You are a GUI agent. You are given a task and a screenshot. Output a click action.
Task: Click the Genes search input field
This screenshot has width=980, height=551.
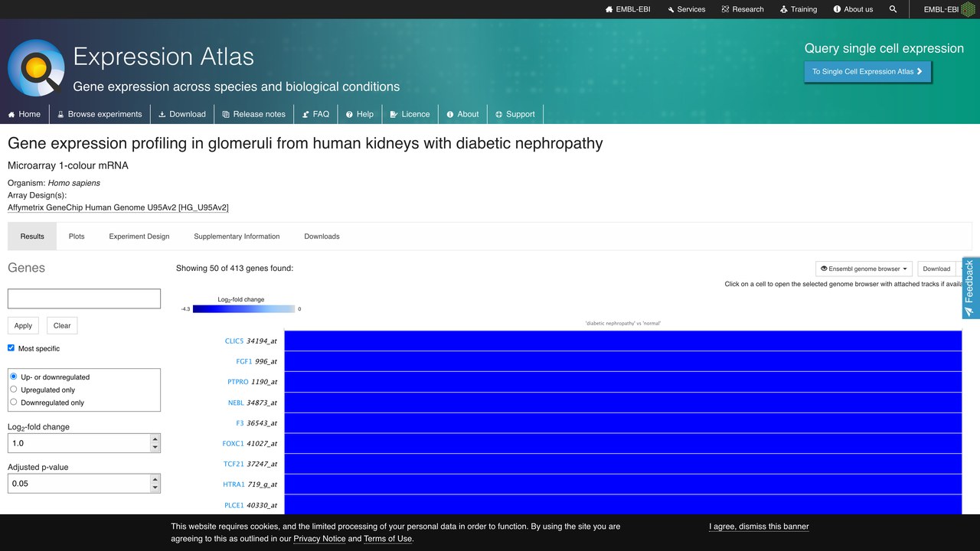84,298
